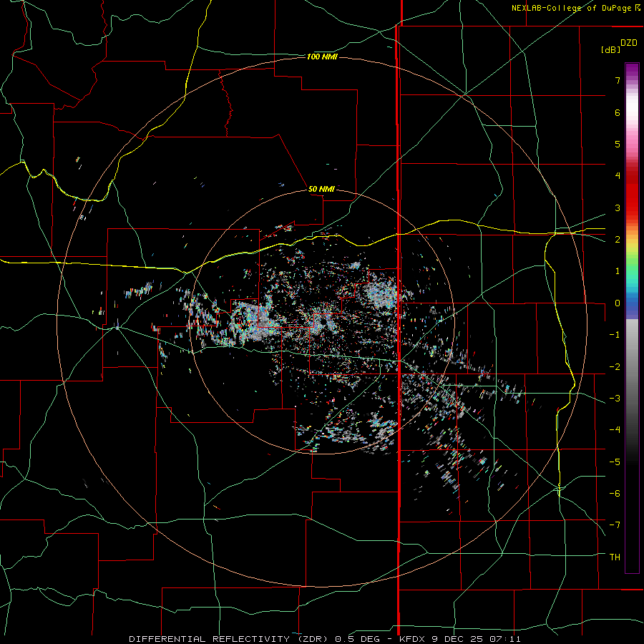Viewport: 644px width, 644px height.
Task: Click the Differential Reflectivity KFDX caption
Action: tap(324, 639)
